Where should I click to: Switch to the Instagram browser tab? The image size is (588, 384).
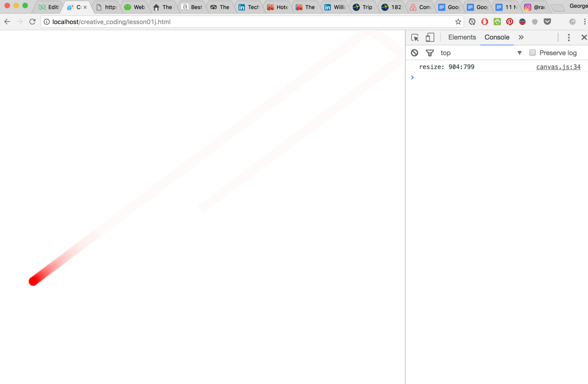(535, 7)
